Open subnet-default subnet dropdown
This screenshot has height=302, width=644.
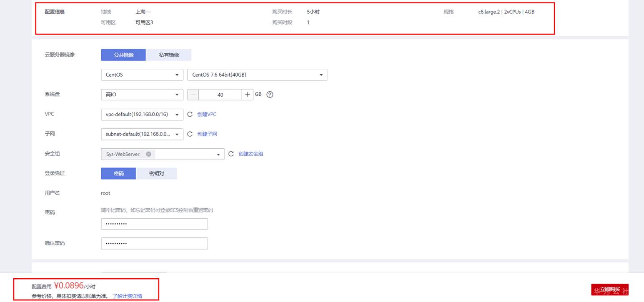click(x=142, y=134)
